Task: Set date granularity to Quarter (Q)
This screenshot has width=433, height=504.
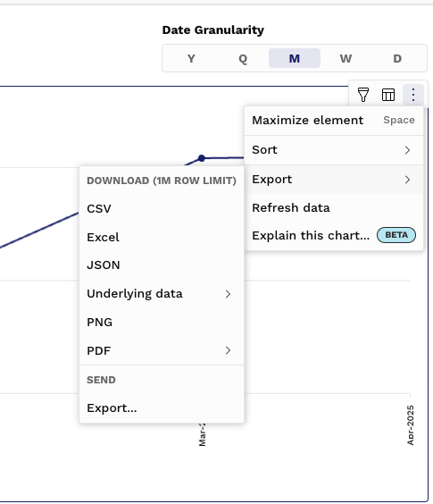Action: tap(243, 58)
